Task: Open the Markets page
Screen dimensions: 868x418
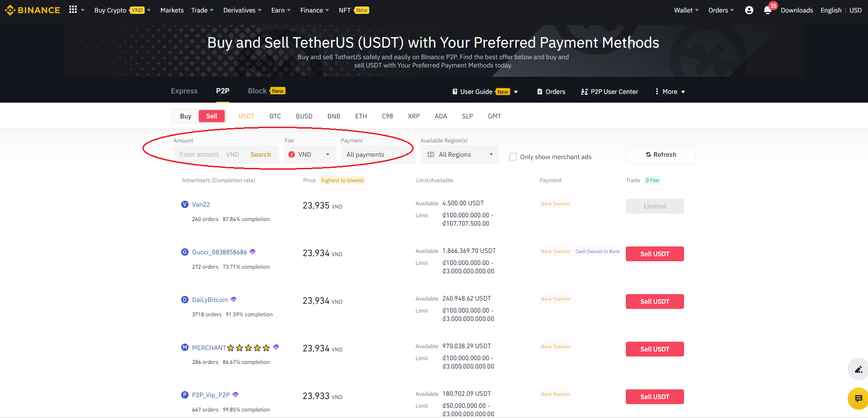Action: click(x=172, y=10)
